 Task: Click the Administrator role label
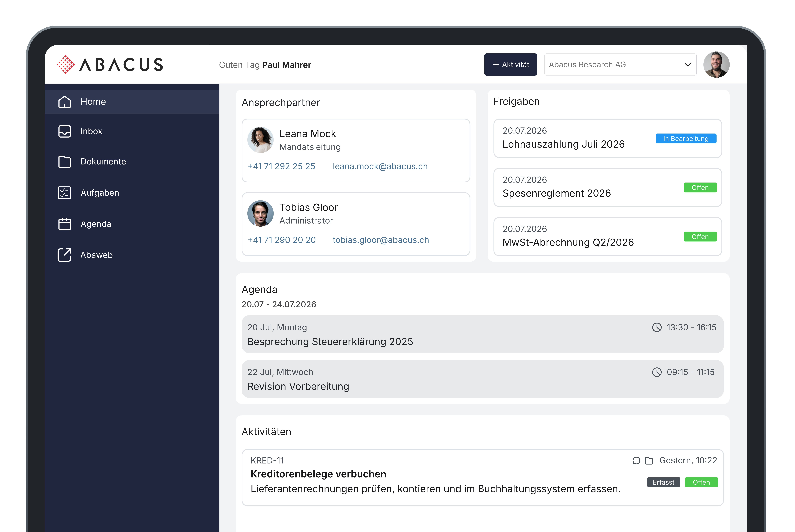tap(306, 221)
